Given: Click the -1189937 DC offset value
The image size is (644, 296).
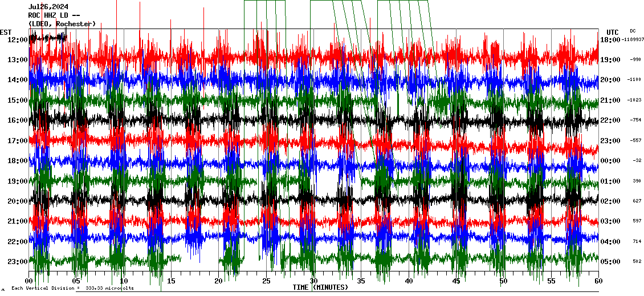Looking at the screenshot, I should coord(633,39).
